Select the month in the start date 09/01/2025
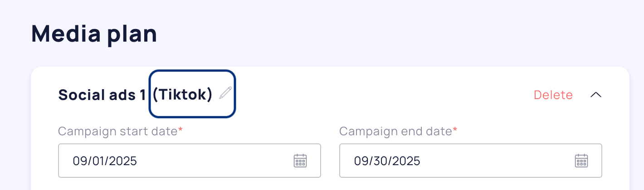Image resolution: width=644 pixels, height=190 pixels. (80, 161)
